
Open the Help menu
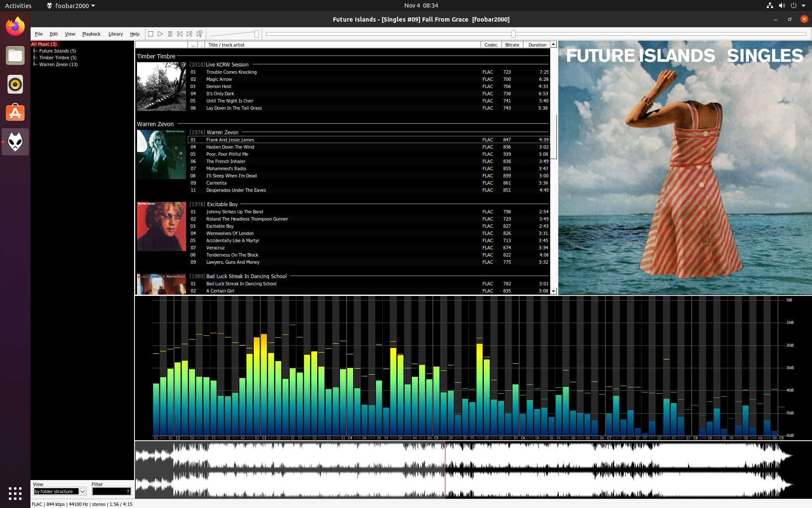(134, 34)
